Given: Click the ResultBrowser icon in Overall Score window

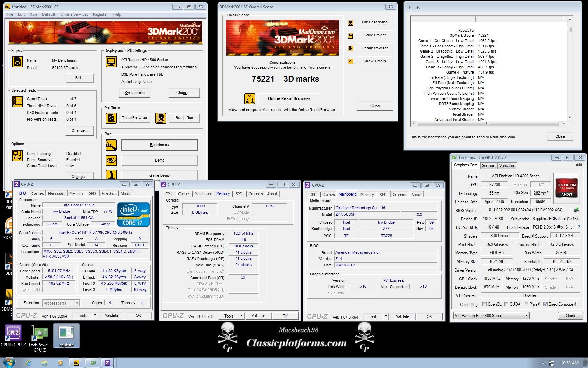Looking at the screenshot, I should click(x=351, y=48).
